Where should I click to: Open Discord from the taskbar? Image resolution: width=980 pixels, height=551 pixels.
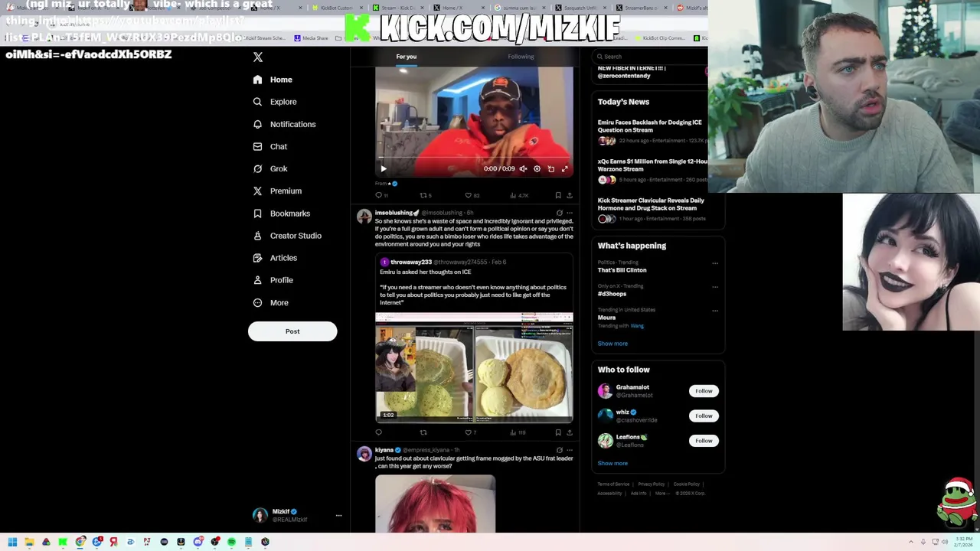tap(198, 542)
